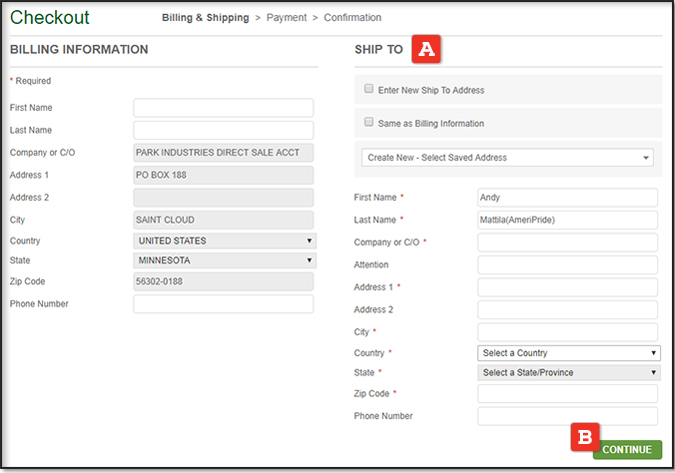Focus the billing Phone Number field
675x473 pixels.
223,304
